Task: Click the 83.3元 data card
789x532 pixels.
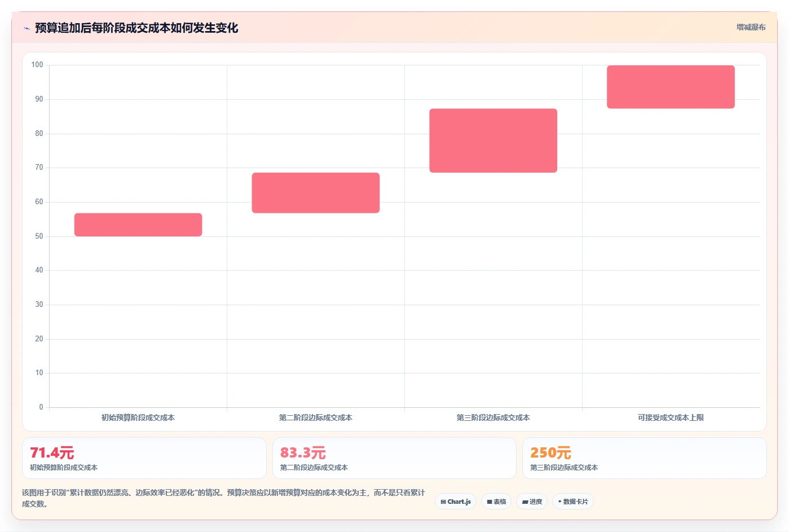Action: (394, 458)
